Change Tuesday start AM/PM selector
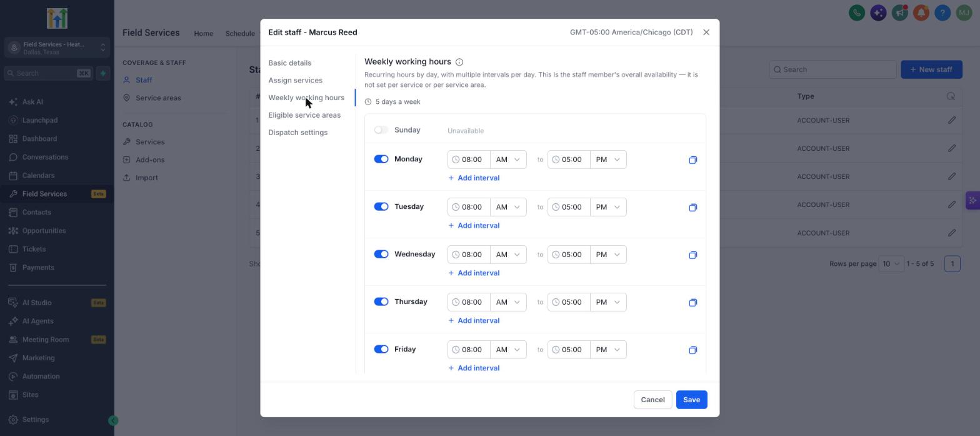The height and width of the screenshot is (436, 980). pyautogui.click(x=508, y=207)
